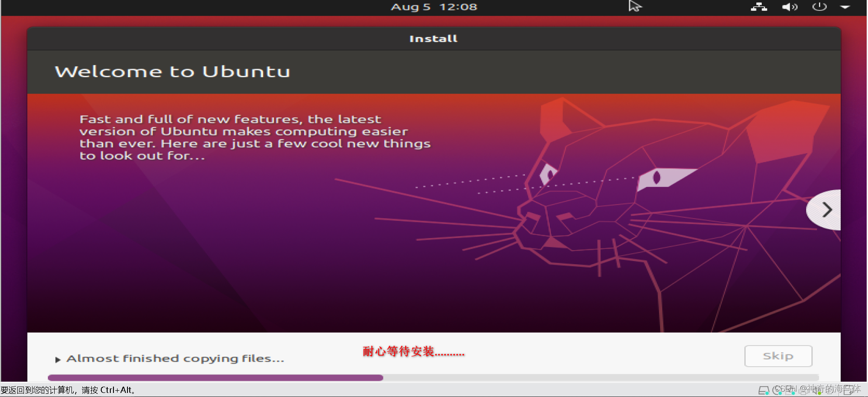Viewport: 868px width, 397px height.
Task: Expand details next to Almost finished copying files
Action: click(x=57, y=360)
